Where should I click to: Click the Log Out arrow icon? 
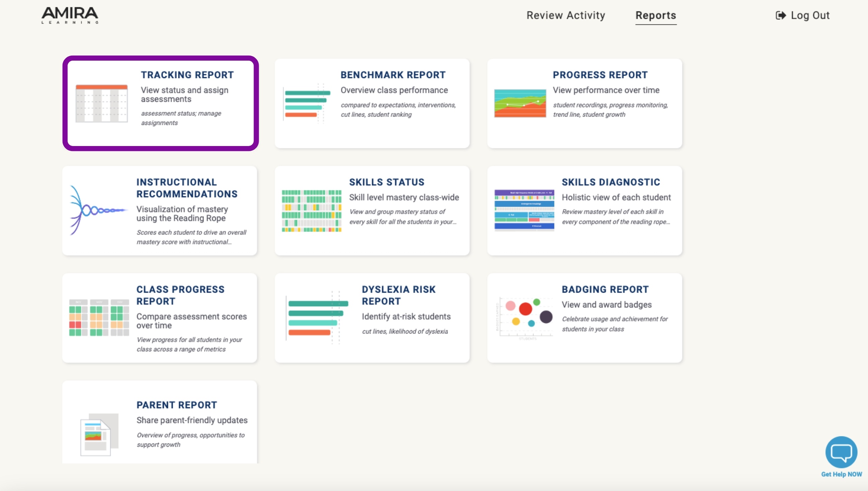781,15
